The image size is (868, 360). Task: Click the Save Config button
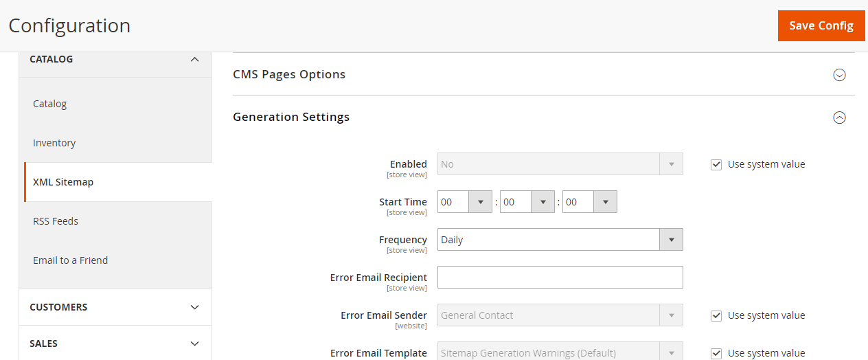[821, 25]
